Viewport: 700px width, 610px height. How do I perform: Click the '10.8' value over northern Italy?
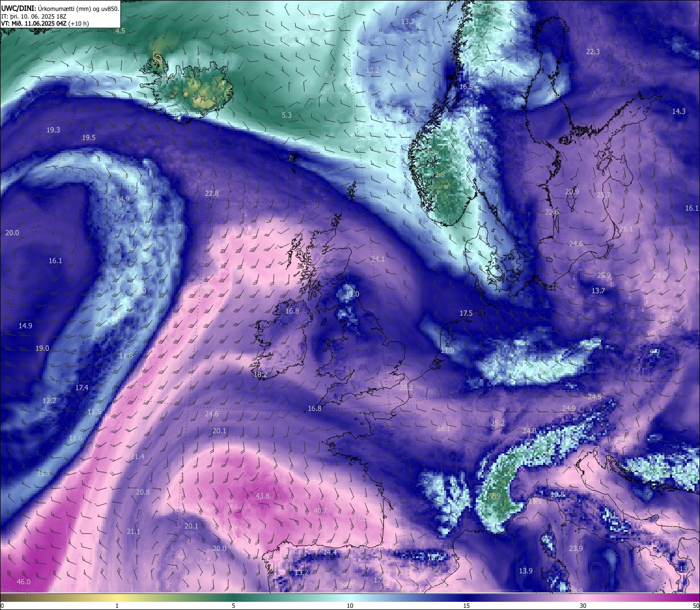point(557,495)
